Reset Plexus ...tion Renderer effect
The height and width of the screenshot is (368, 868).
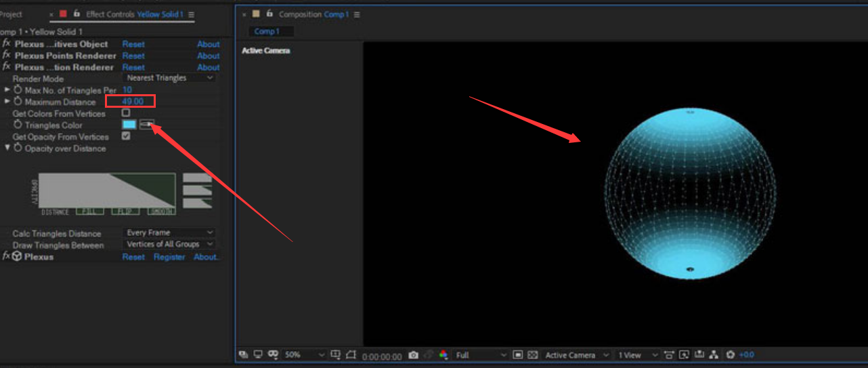coord(133,67)
